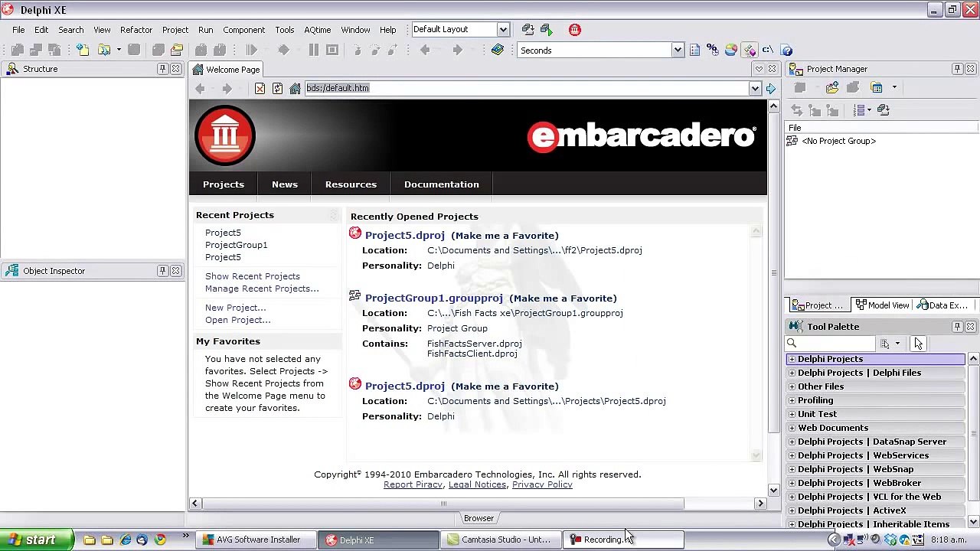Click the AQtime report list icon

click(x=694, y=50)
